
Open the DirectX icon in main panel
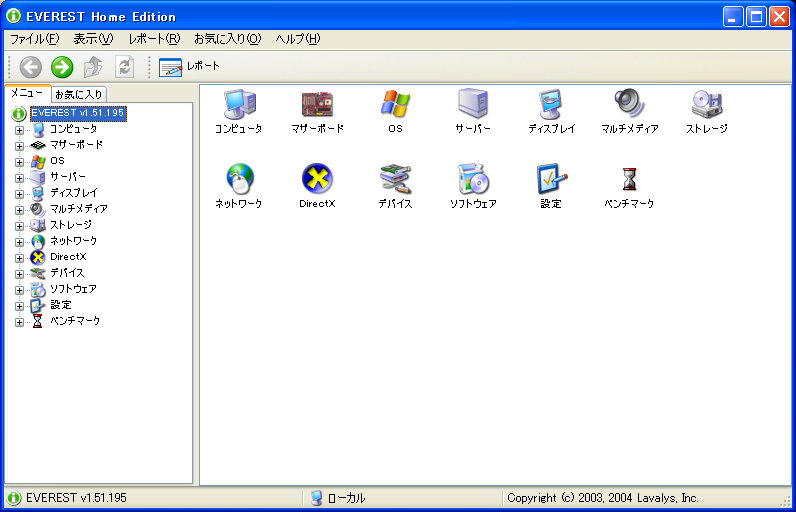[x=317, y=179]
